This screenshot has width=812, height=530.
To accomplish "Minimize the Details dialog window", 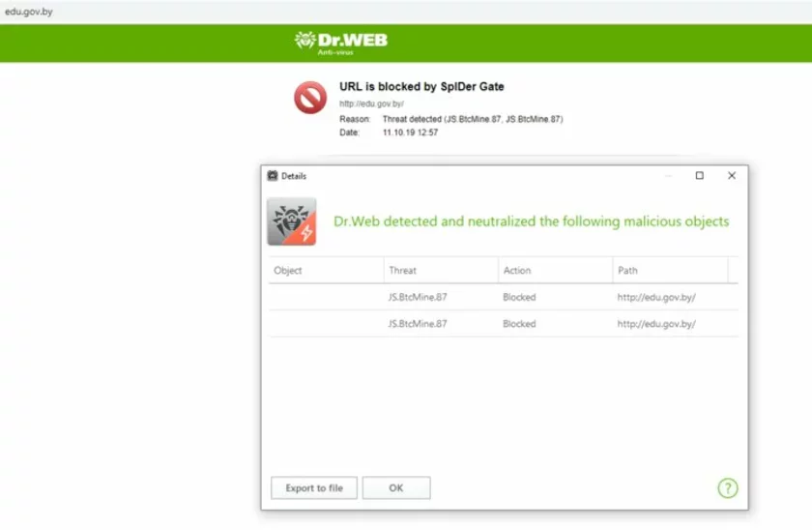I will point(668,176).
